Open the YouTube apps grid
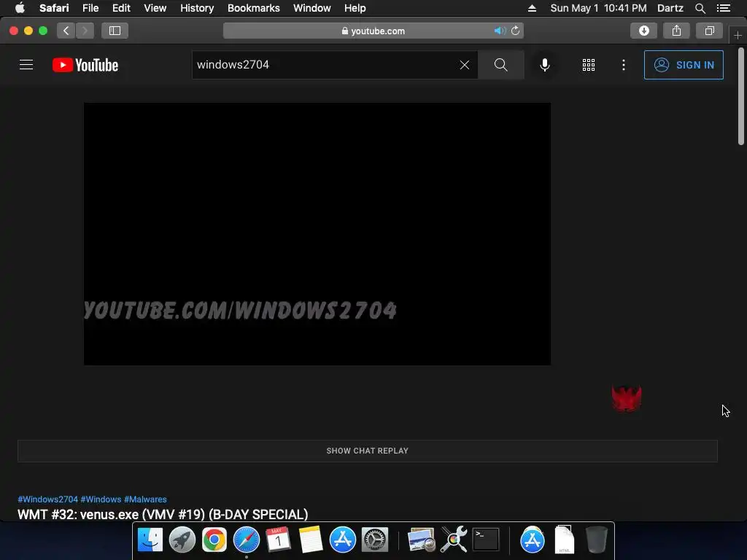Viewport: 747px width, 560px height. tap(589, 65)
